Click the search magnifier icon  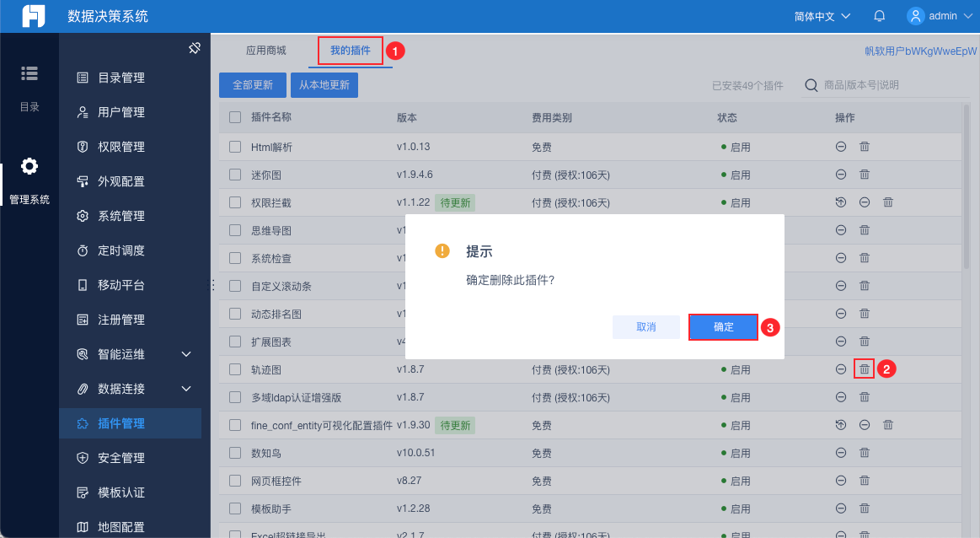pyautogui.click(x=811, y=85)
